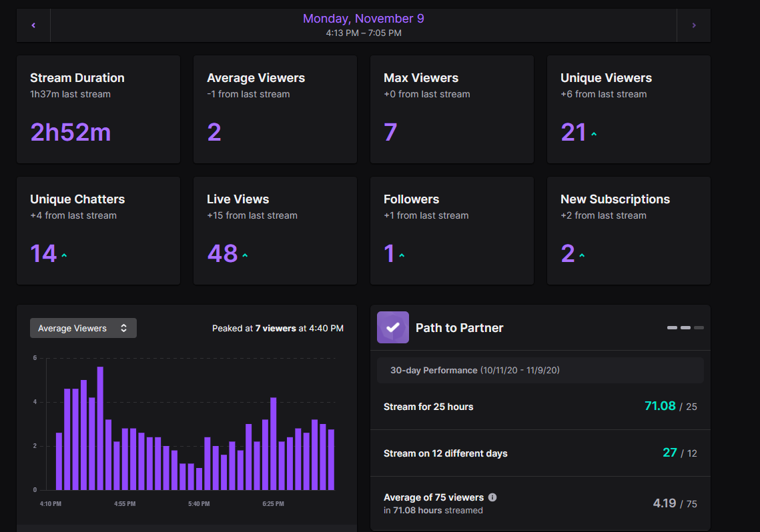Image resolution: width=760 pixels, height=532 pixels.
Task: Click the up-trend arrow next to Followers 1
Action: pos(401,255)
